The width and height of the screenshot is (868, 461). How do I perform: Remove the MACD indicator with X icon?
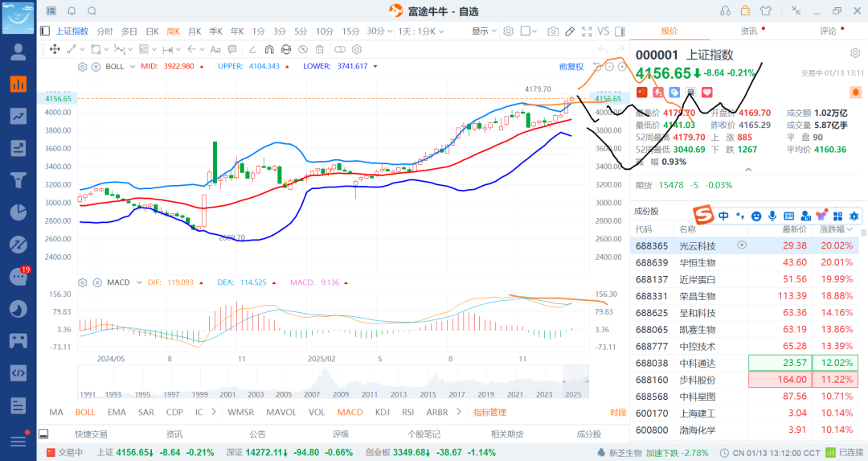97,282
